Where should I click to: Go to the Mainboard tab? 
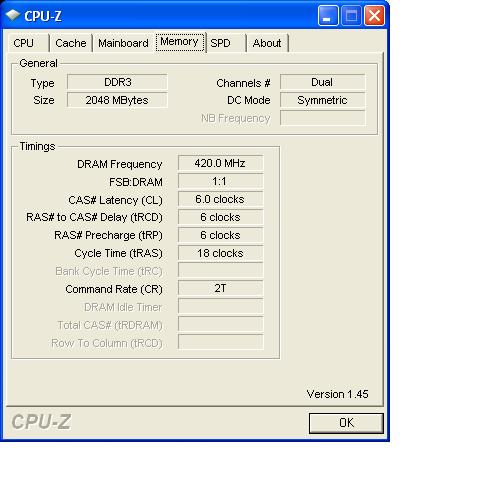123,43
